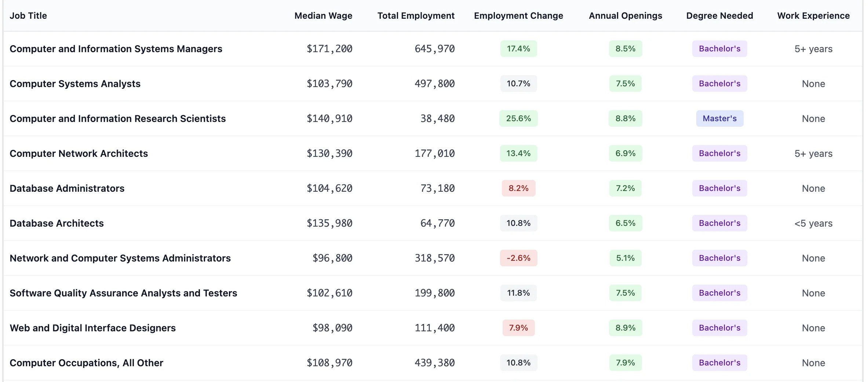Click the -2.6% employment change badge
868x382 pixels.
[518, 258]
